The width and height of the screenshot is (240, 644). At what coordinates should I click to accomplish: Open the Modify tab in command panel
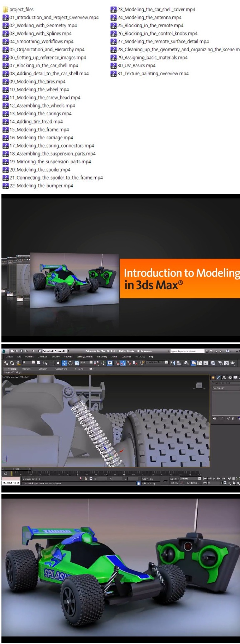219,377
